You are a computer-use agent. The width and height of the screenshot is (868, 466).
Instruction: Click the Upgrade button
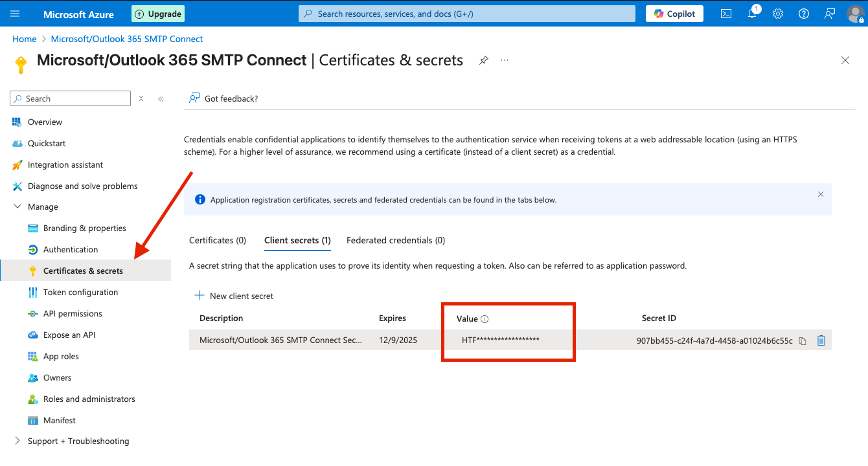click(x=158, y=14)
